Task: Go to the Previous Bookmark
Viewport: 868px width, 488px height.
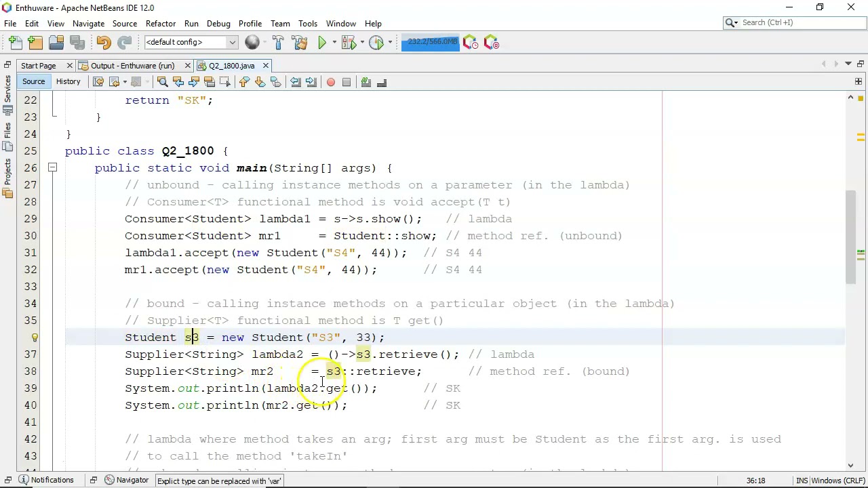Action: (x=244, y=82)
